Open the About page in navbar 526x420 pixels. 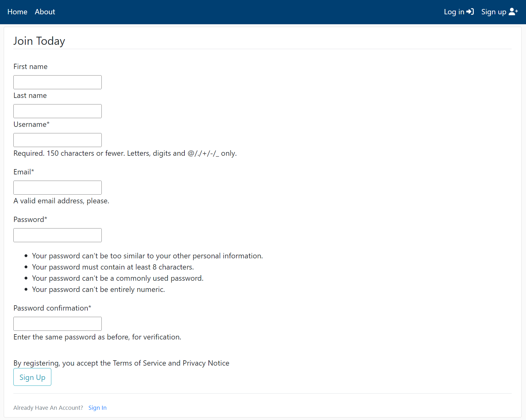45,12
